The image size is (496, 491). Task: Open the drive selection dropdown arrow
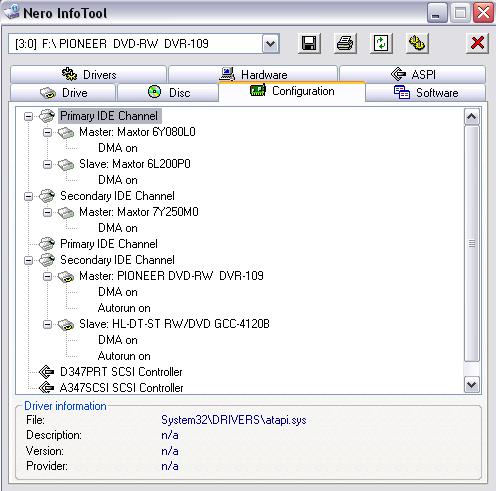(x=271, y=44)
